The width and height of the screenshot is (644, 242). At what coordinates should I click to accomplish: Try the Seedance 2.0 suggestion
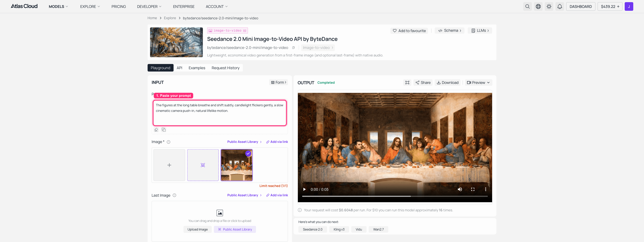point(313,229)
